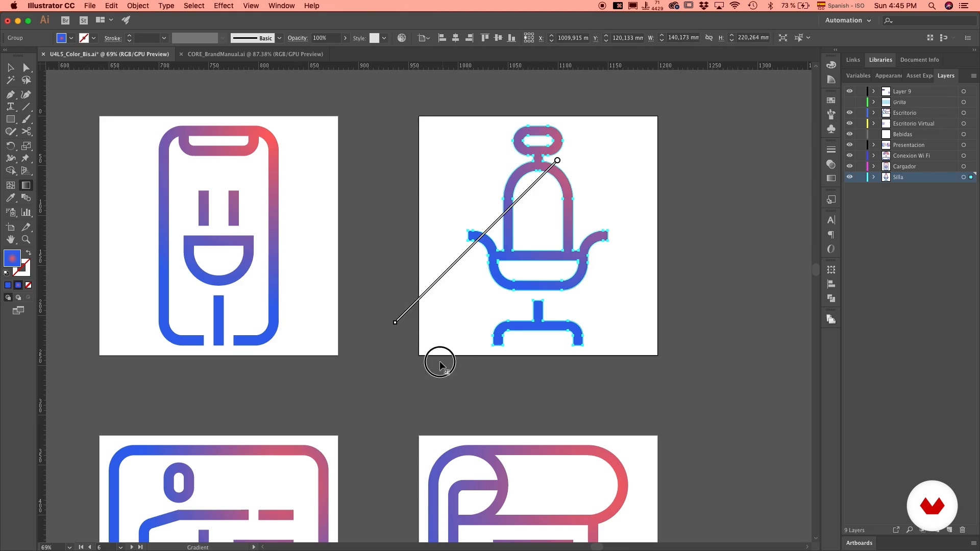980x551 pixels.
Task: Expand the Layer 9 contents
Action: (873, 91)
